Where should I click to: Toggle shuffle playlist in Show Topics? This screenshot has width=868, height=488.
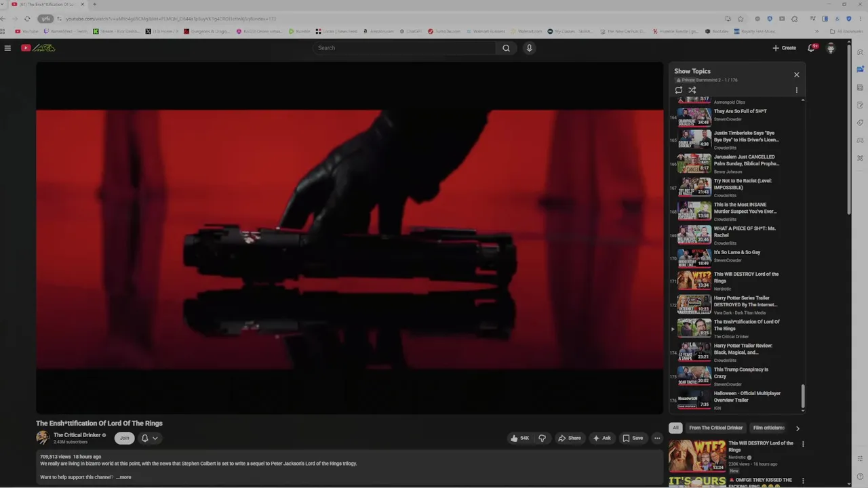[x=692, y=90]
